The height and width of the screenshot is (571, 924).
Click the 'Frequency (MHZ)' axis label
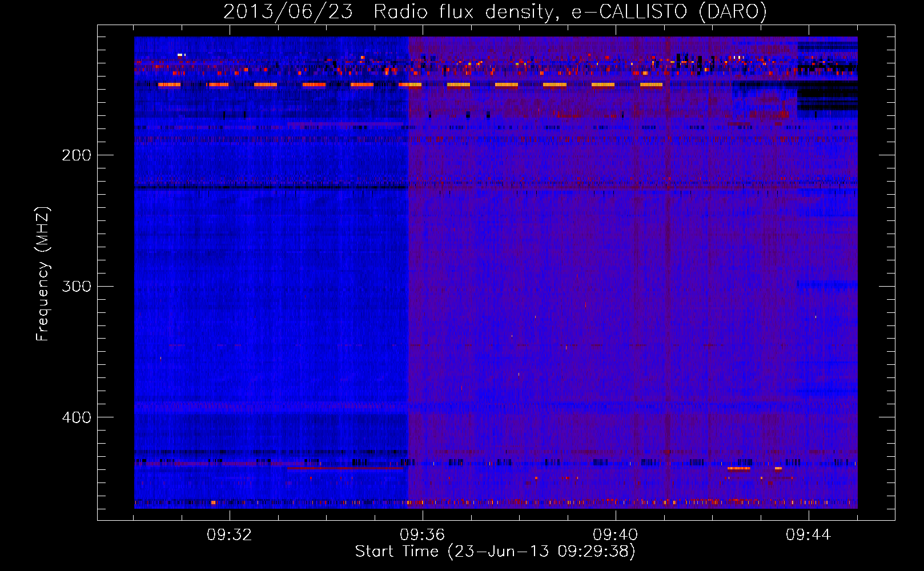click(43, 274)
